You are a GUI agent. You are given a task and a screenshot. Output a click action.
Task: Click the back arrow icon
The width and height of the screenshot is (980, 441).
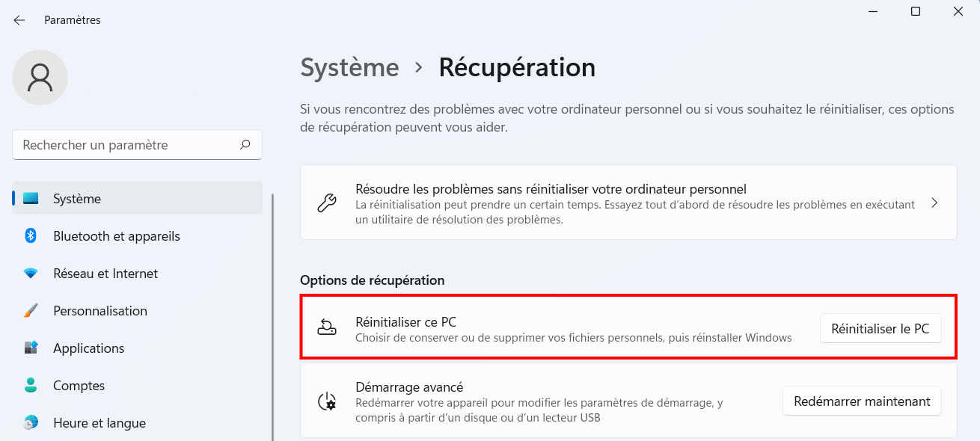19,20
